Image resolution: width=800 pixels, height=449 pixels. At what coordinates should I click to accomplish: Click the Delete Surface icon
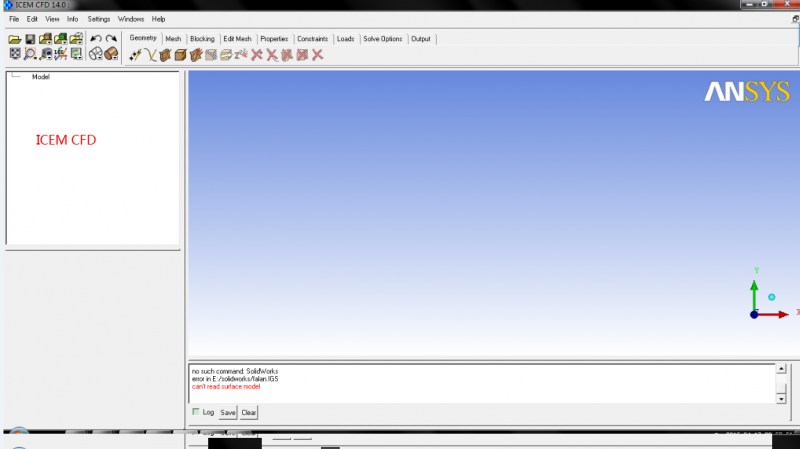[287, 55]
